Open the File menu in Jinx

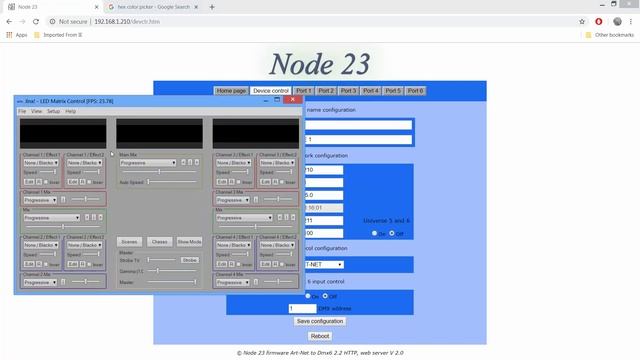pyautogui.click(x=22, y=111)
